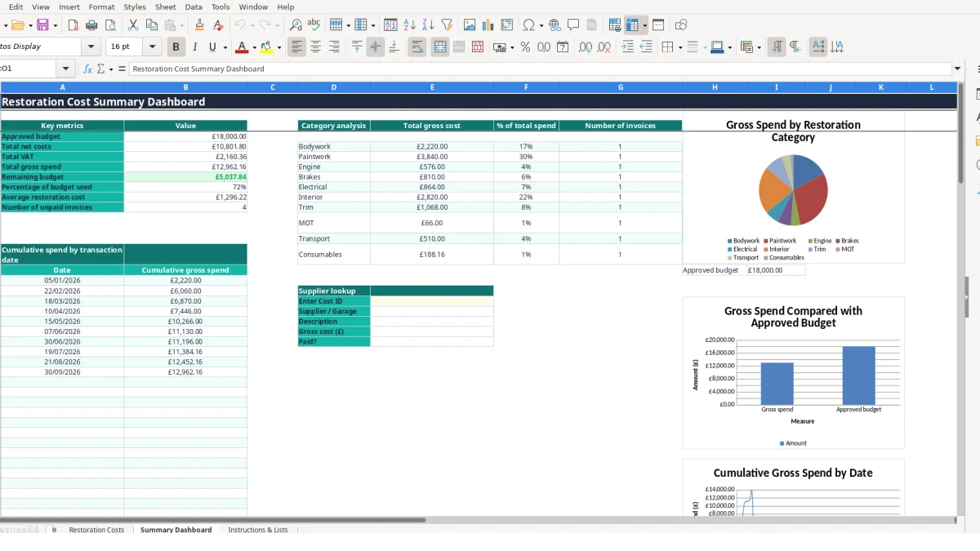The width and height of the screenshot is (980, 551).
Task: Click the Gross Spend by Category pie chart
Action: pos(793,189)
